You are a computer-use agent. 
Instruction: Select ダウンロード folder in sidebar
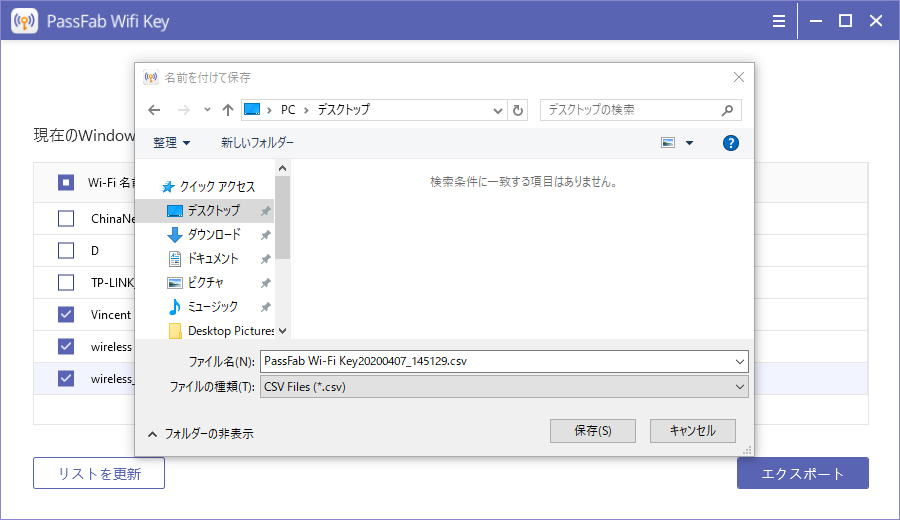click(213, 235)
